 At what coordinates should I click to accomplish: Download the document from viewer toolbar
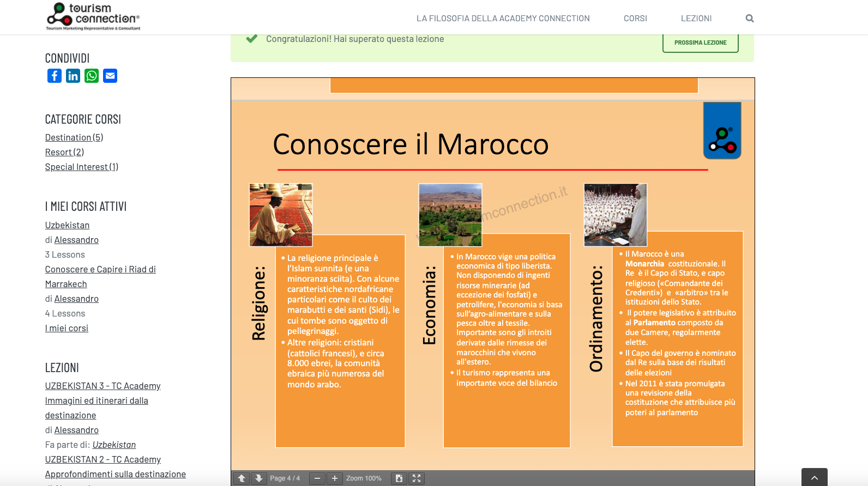pyautogui.click(x=399, y=478)
